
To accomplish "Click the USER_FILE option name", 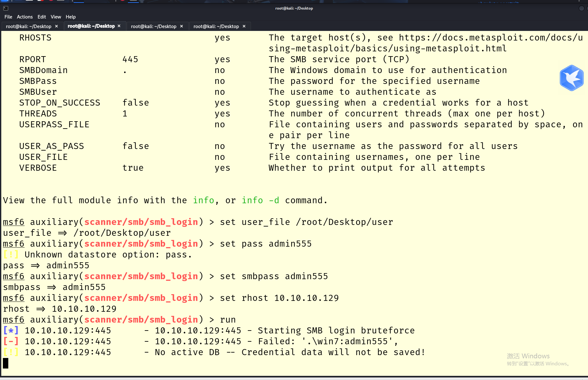I will click(43, 157).
